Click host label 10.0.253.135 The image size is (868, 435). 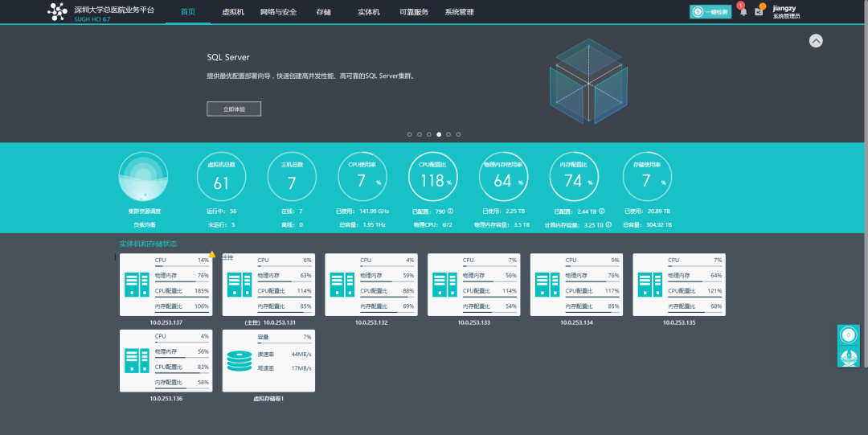point(679,322)
